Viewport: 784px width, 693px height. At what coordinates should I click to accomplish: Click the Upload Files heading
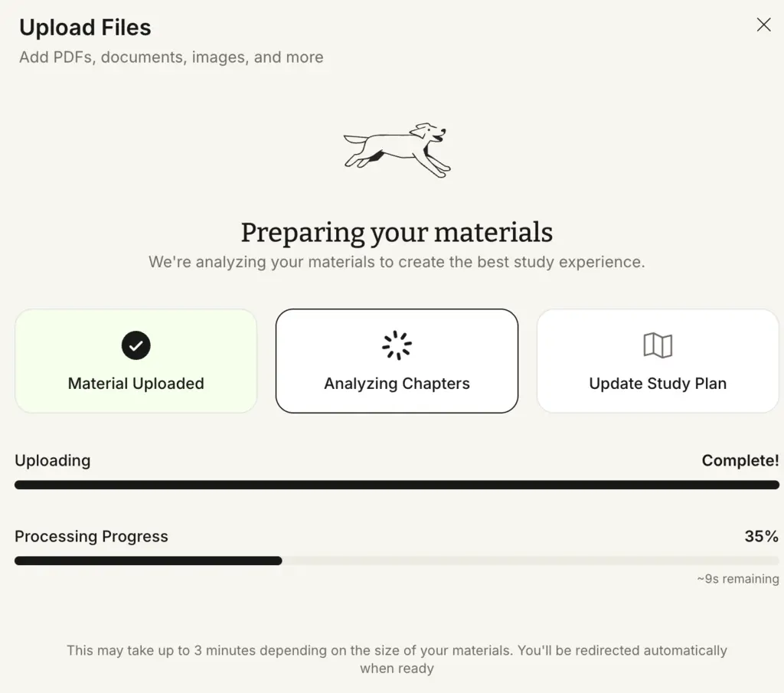click(85, 28)
